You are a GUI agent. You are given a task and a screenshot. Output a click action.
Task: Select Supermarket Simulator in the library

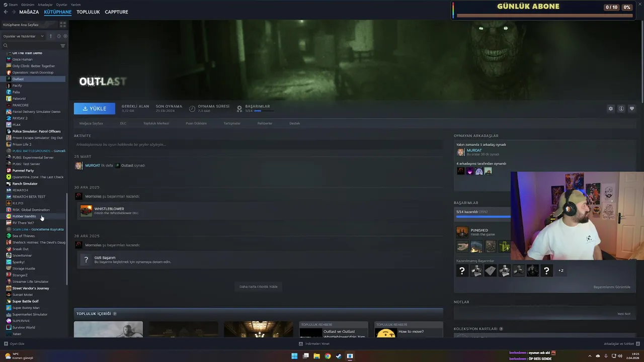click(30, 314)
